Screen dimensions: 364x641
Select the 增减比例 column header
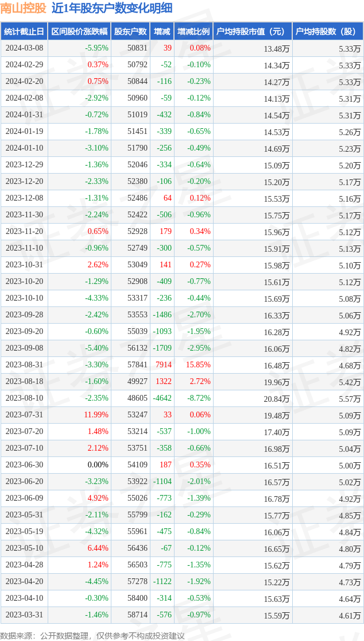pyautogui.click(x=193, y=32)
